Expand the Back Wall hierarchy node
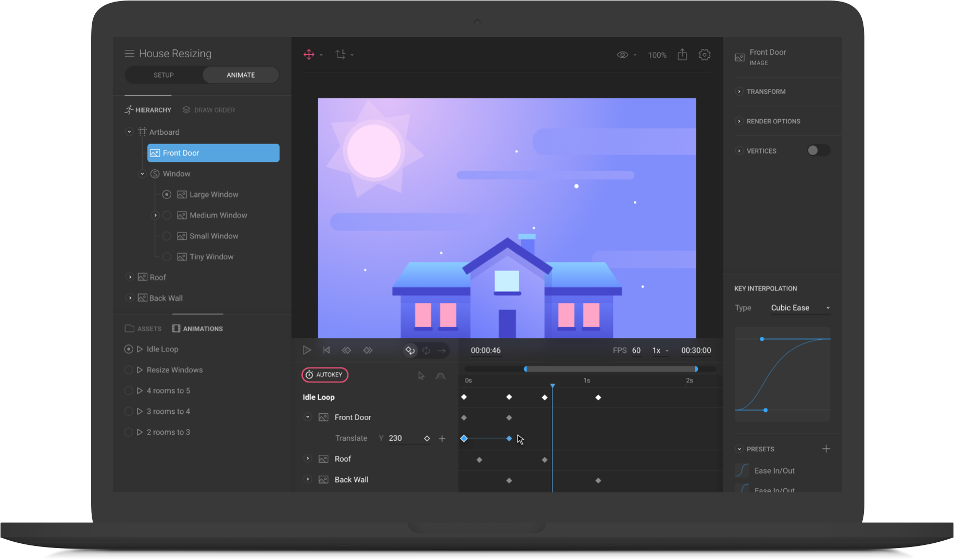The image size is (954, 560). tap(130, 298)
